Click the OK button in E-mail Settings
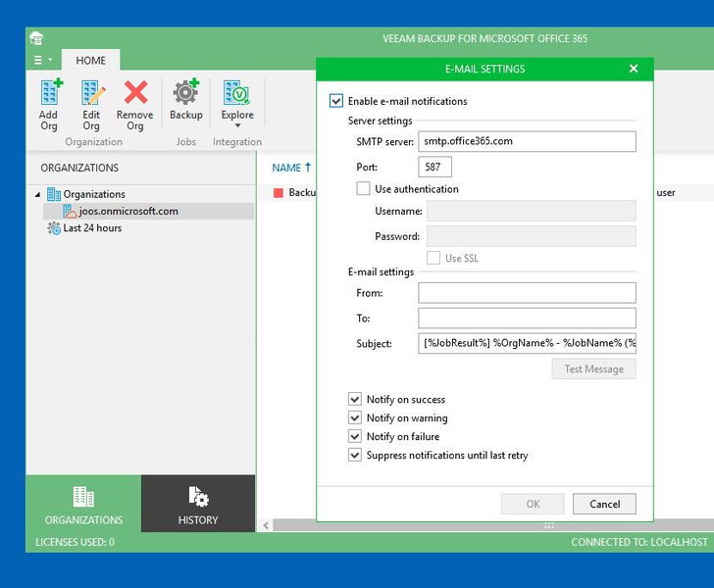 pos(533,504)
